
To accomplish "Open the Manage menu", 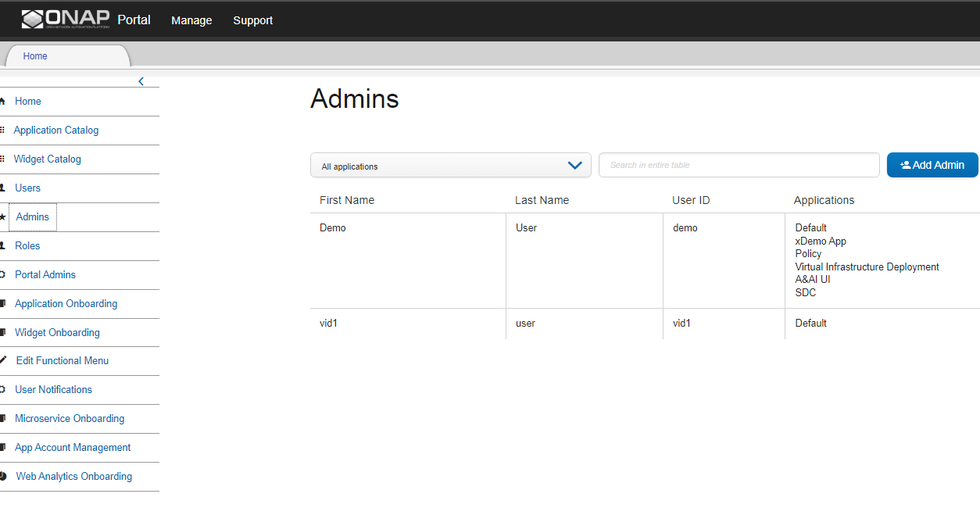I will click(x=191, y=20).
